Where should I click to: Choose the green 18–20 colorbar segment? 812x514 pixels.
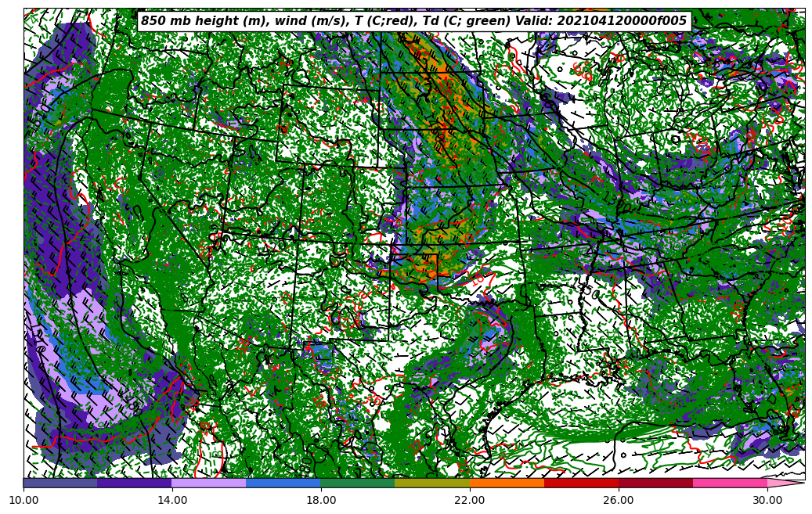pyautogui.click(x=358, y=483)
